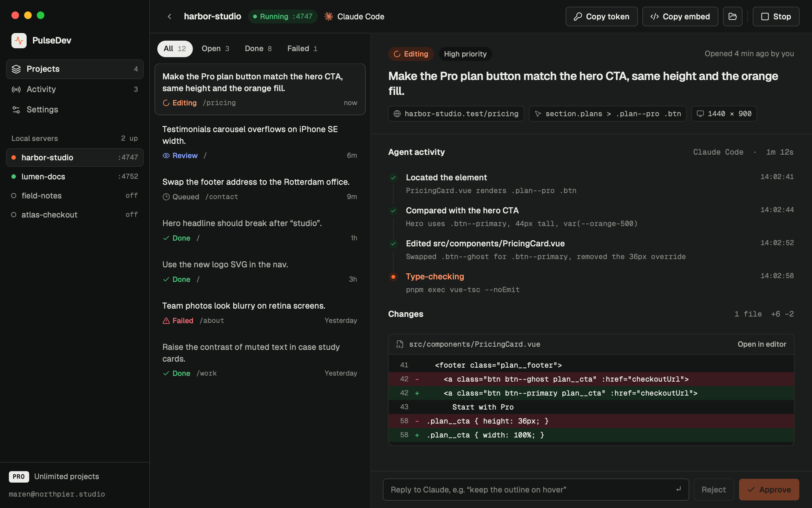This screenshot has width=812, height=508.
Task: Open the Team photos look blurry ticket
Action: tap(260, 313)
